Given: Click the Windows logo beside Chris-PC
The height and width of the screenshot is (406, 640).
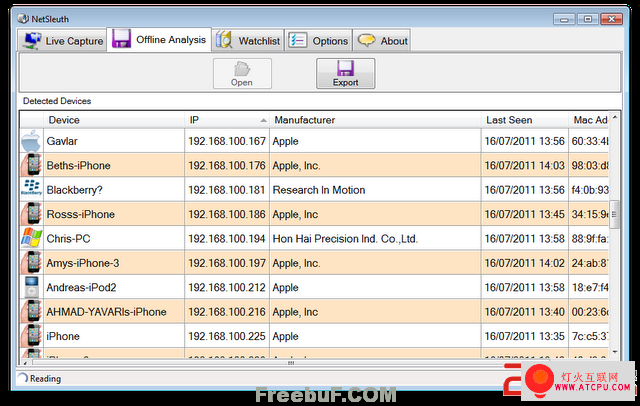Looking at the screenshot, I should (31, 238).
